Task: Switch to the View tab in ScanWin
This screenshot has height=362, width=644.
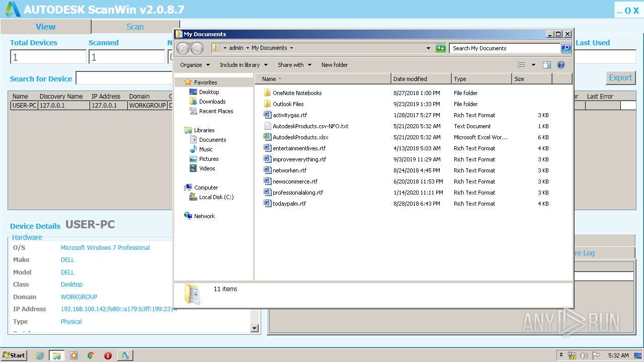Action: click(x=46, y=27)
